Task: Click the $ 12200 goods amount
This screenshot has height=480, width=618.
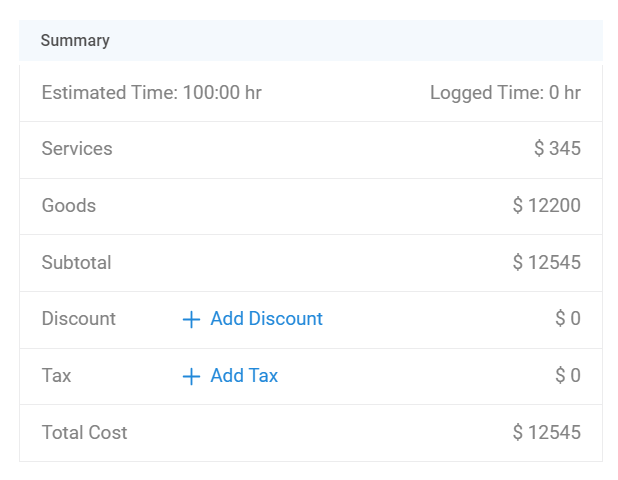Action: tap(546, 206)
